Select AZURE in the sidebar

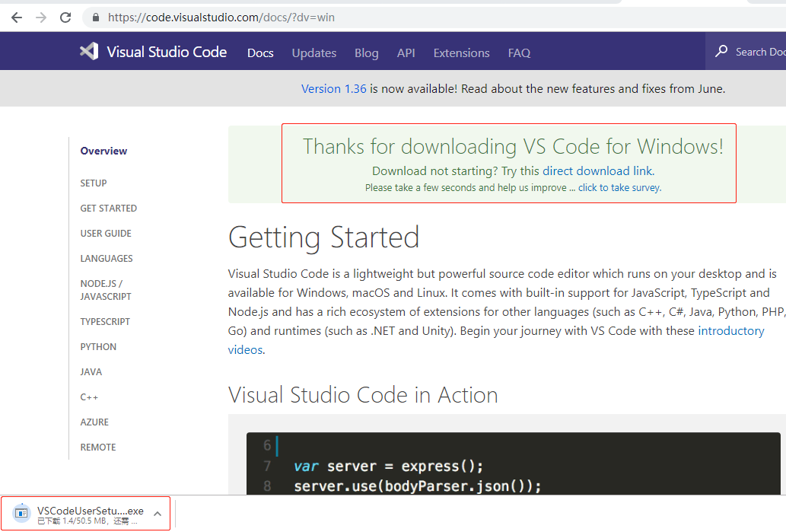(94, 422)
